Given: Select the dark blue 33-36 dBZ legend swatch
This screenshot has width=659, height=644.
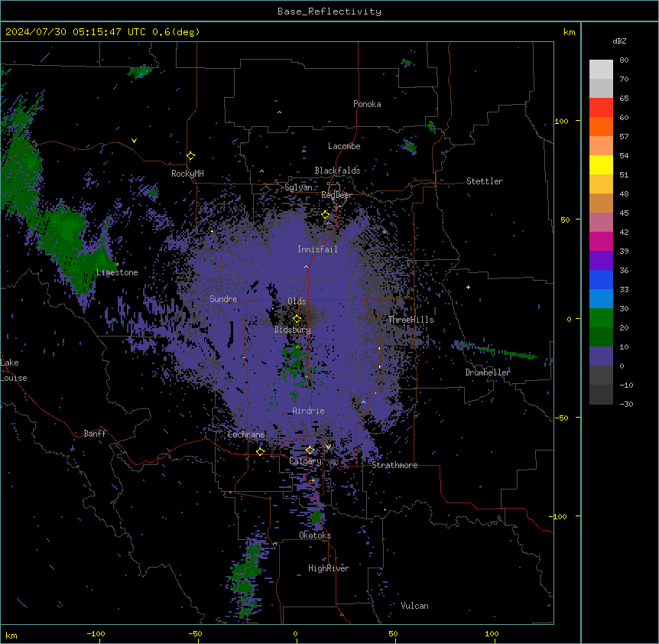Looking at the screenshot, I should click(601, 279).
